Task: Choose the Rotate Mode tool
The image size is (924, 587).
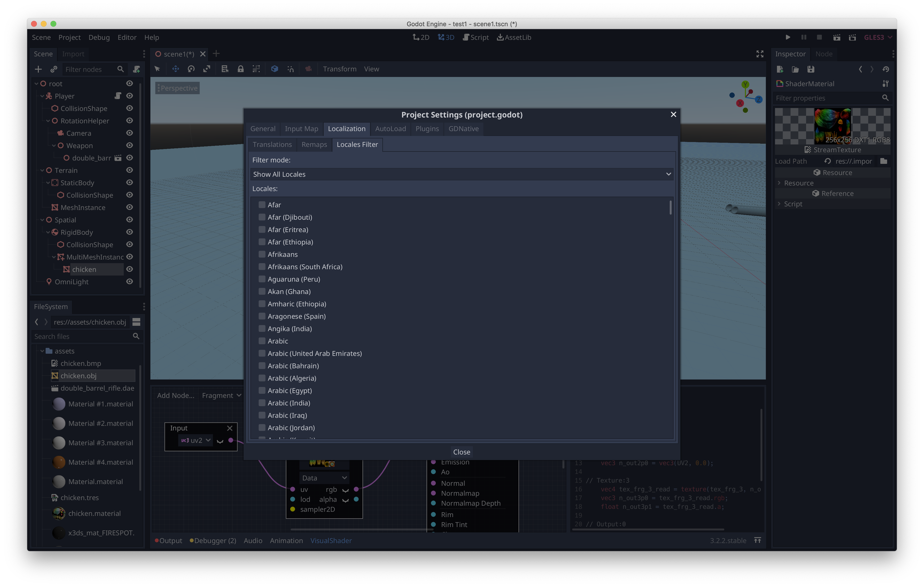Action: 191,69
